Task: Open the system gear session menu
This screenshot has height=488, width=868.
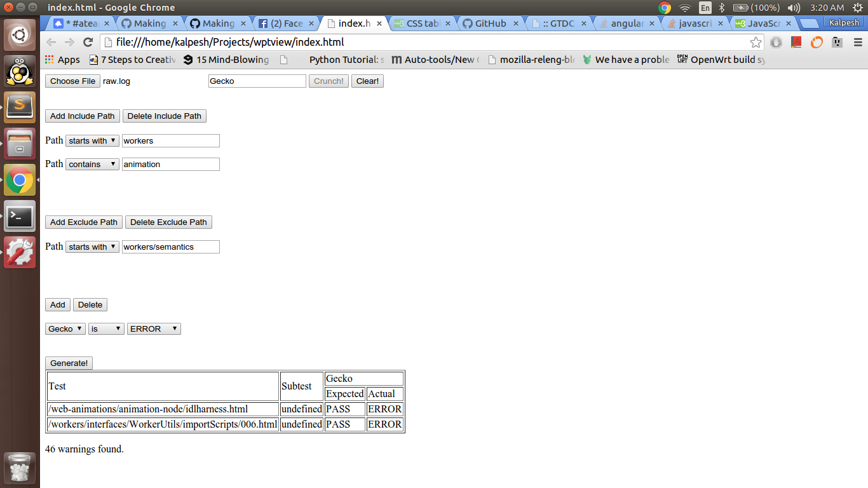Action: pos(858,8)
